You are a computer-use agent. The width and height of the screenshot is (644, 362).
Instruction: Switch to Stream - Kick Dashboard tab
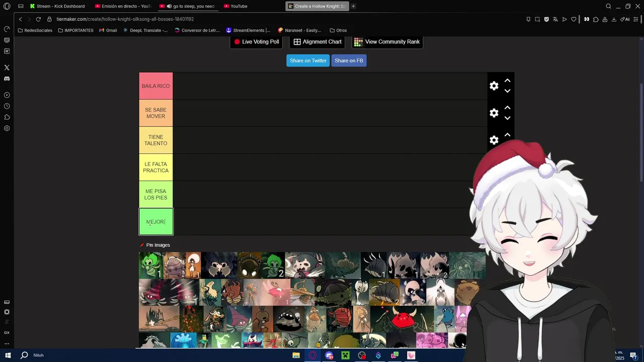pos(58,6)
